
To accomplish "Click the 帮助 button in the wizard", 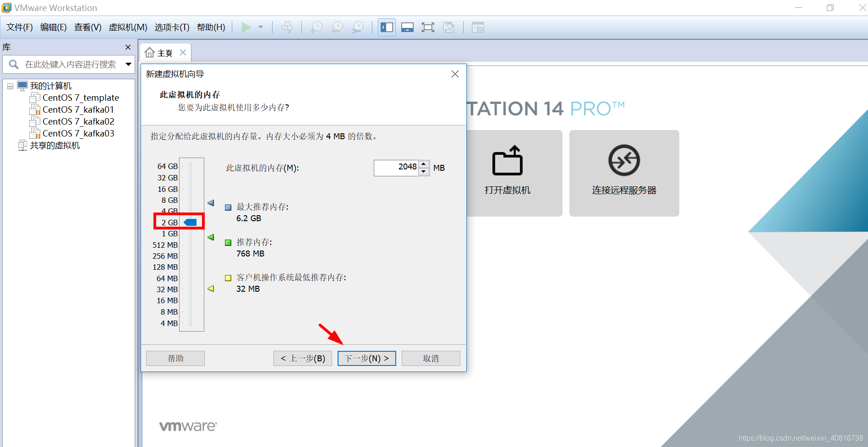I will point(175,358).
